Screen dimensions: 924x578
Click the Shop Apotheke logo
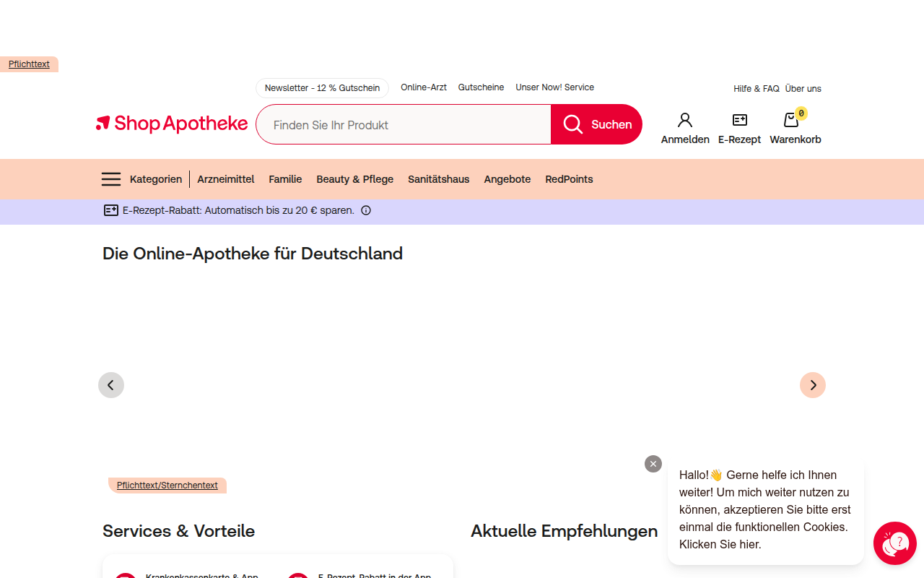click(172, 124)
